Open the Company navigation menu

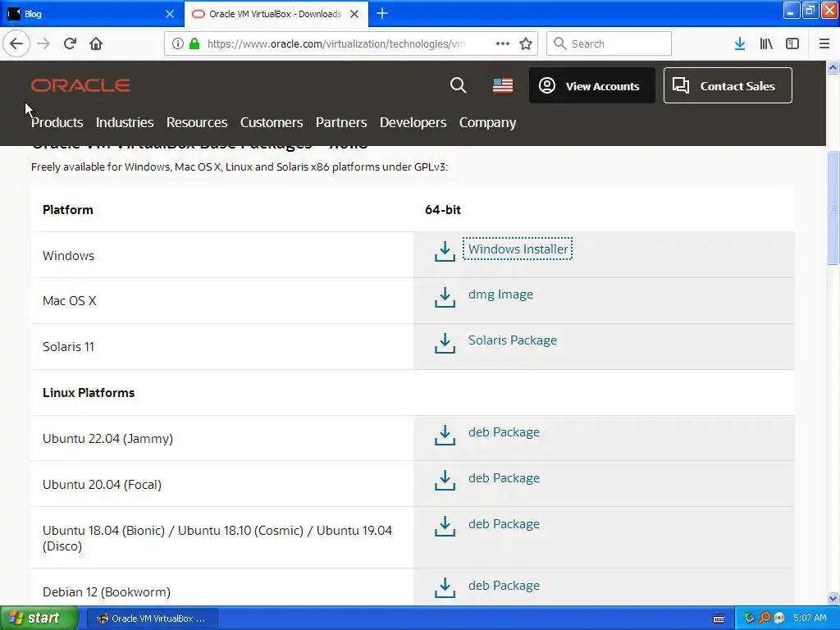(x=487, y=122)
